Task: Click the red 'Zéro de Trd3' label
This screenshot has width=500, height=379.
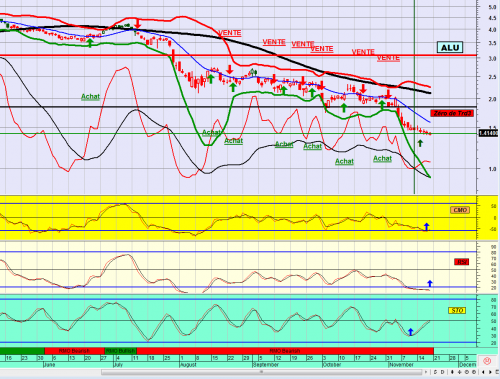Action: (x=452, y=113)
